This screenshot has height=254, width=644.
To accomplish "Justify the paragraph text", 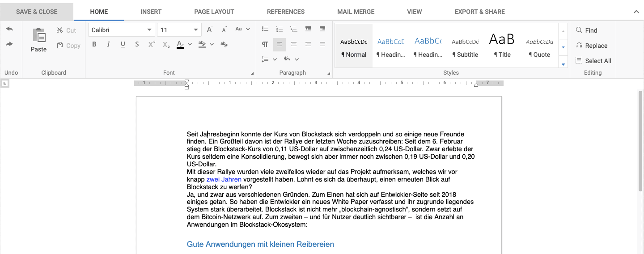I will [322, 44].
